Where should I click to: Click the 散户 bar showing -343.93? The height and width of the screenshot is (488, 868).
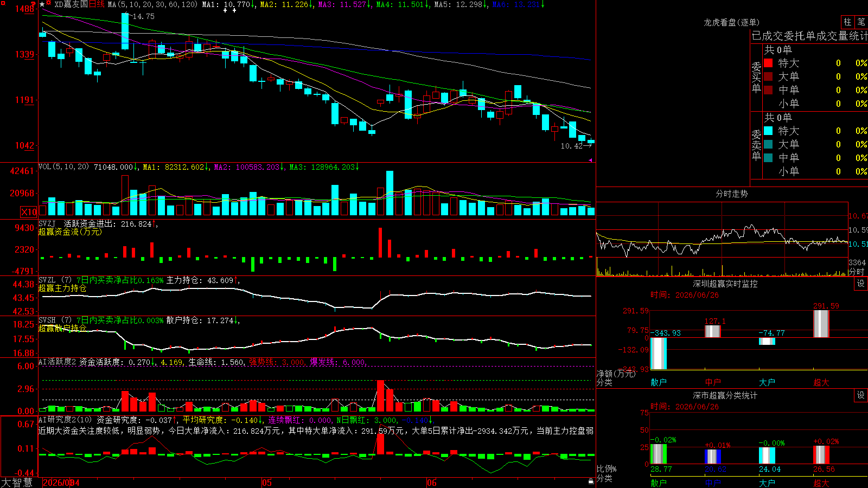[x=659, y=354]
